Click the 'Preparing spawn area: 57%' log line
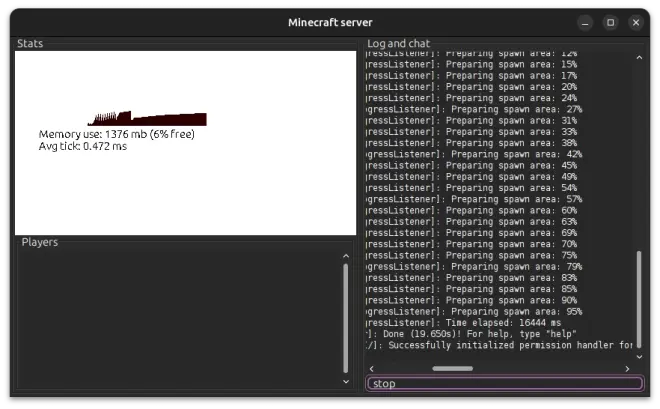This screenshot has height=409, width=660. click(474, 199)
